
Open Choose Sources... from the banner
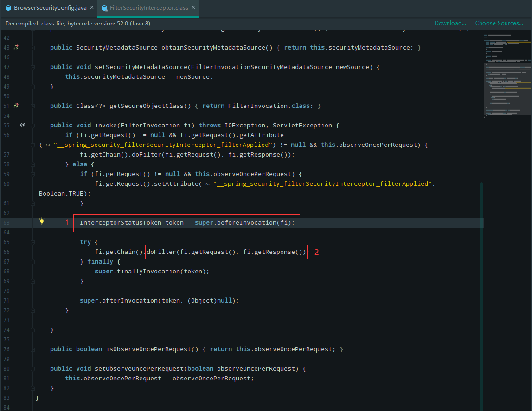[x=499, y=23]
